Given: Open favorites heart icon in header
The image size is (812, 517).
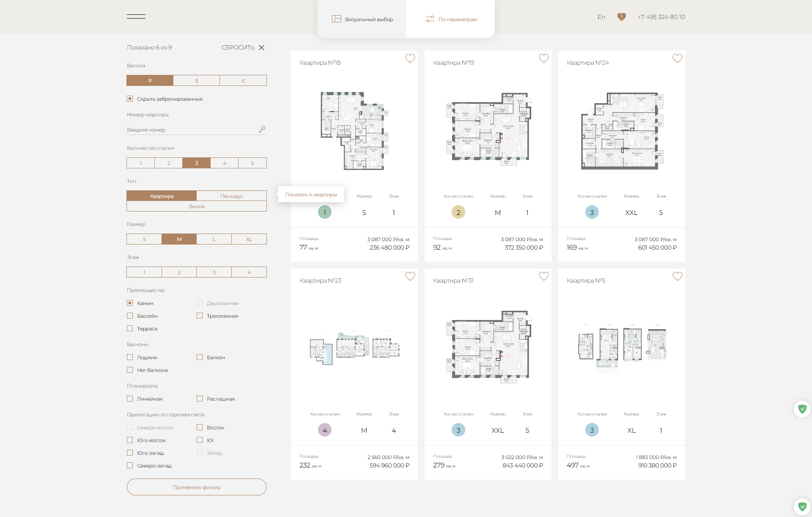Looking at the screenshot, I should pyautogui.click(x=621, y=17).
